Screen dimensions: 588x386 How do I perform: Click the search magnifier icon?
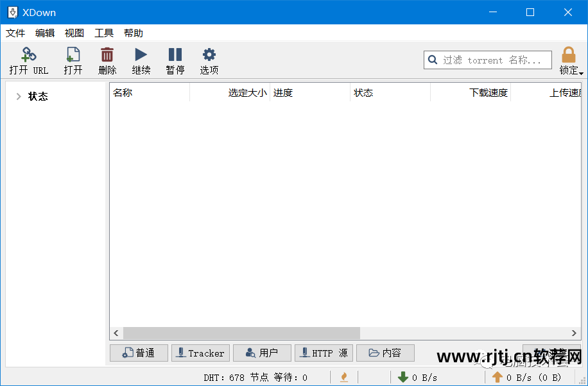tap(433, 60)
